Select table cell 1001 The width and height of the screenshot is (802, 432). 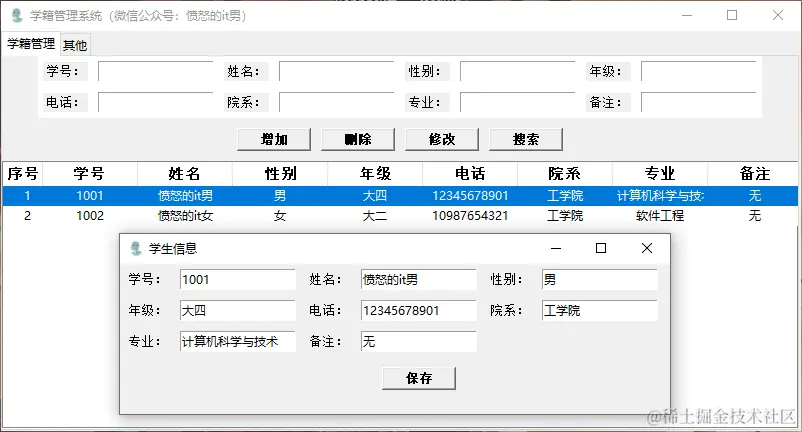click(90, 196)
